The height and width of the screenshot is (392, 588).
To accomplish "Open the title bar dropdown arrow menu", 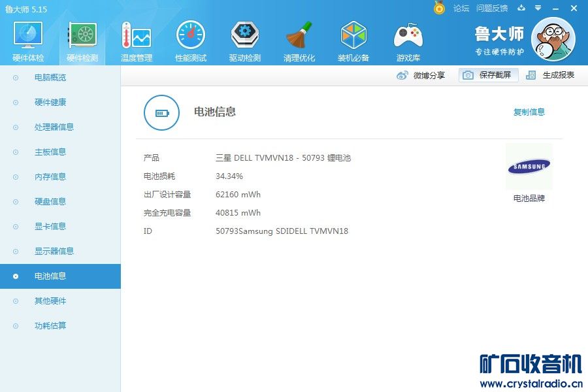I will [x=538, y=8].
